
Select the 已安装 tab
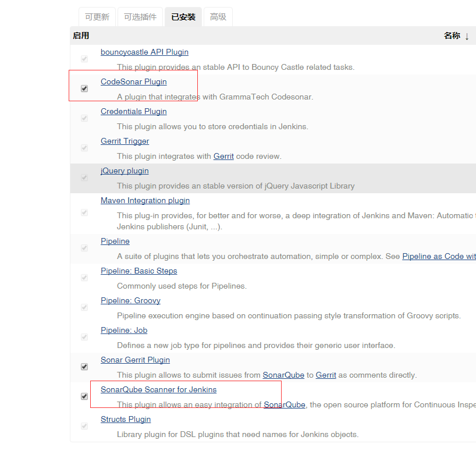[183, 17]
